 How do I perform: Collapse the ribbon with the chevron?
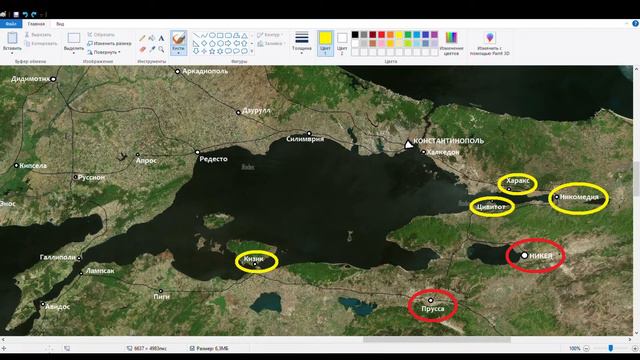click(627, 24)
